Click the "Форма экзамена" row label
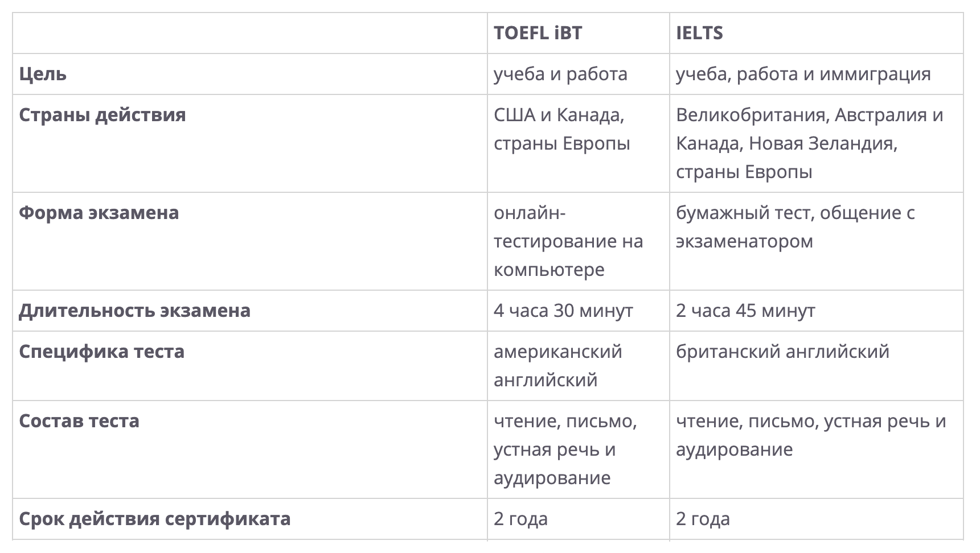 [x=99, y=213]
